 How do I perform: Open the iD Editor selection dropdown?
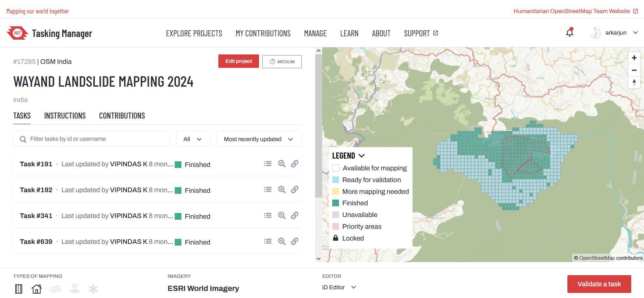pyautogui.click(x=339, y=287)
